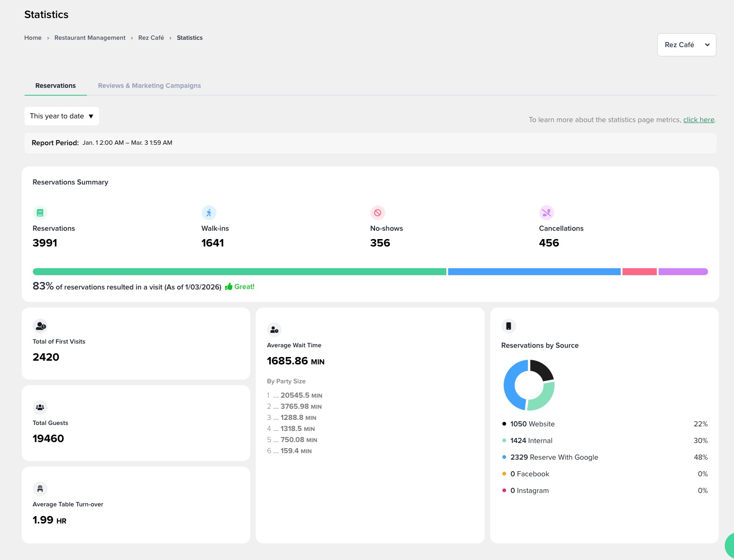Viewport: 734px width, 560px height.
Task: Expand the This year to date filter
Action: 62,116
